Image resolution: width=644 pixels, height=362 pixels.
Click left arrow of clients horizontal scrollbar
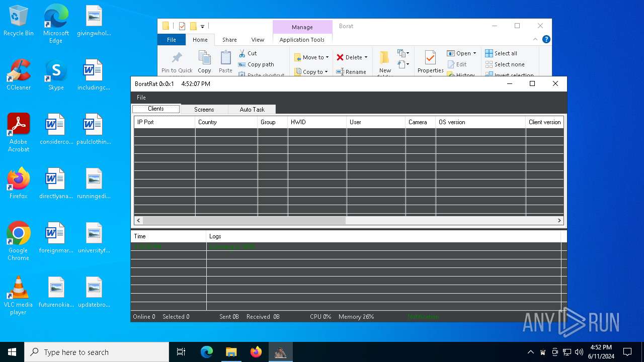[139, 220]
